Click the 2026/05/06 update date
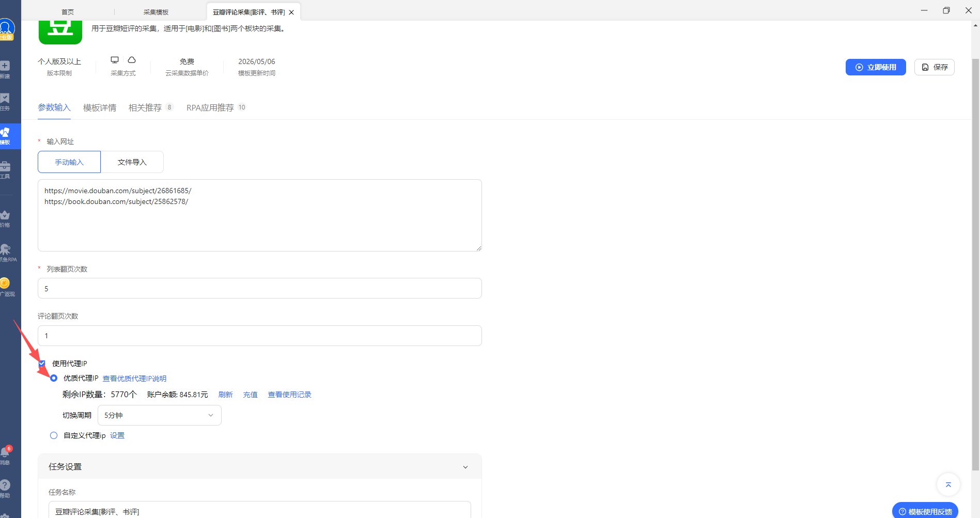 click(x=257, y=61)
